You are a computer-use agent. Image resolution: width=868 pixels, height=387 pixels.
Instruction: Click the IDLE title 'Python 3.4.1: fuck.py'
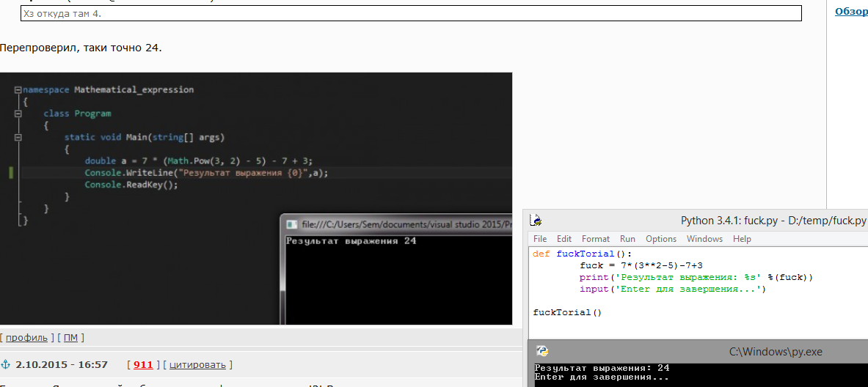point(773,221)
